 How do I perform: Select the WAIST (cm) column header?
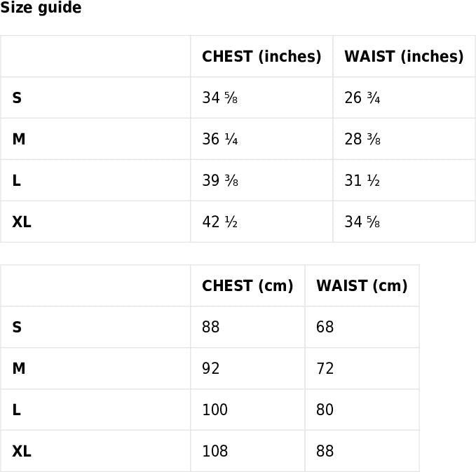[362, 286]
